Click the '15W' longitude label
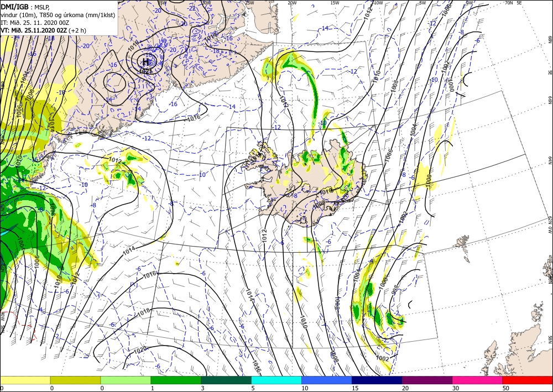This screenshot has height=392, width=553. point(335,3)
